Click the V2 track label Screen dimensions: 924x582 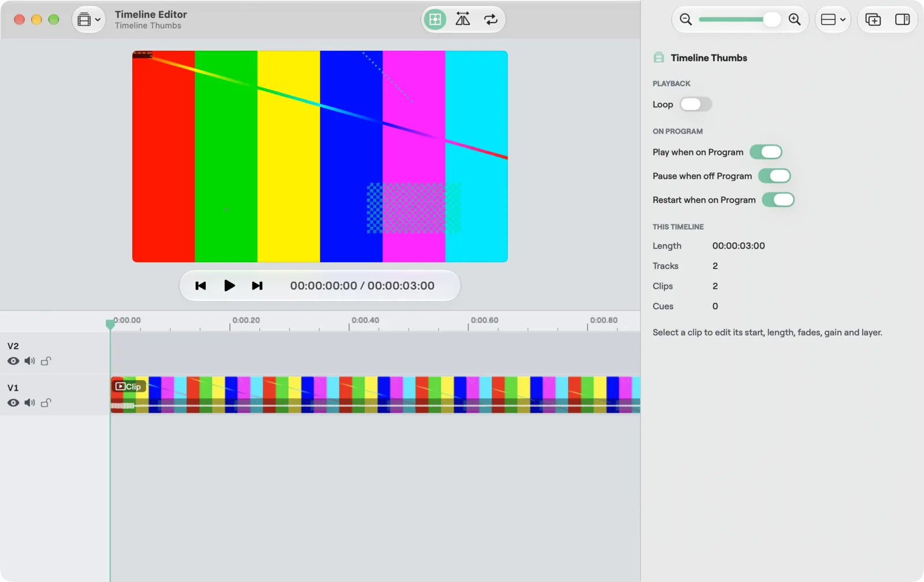(x=13, y=346)
